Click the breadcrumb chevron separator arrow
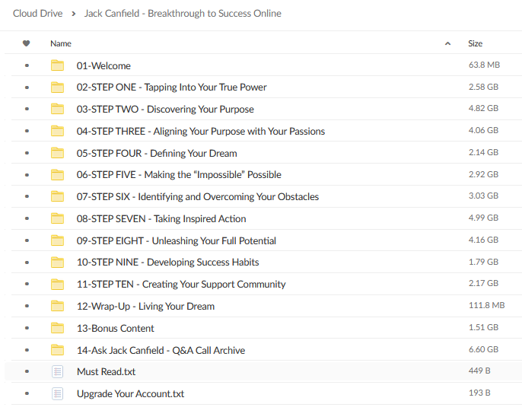The height and width of the screenshot is (420, 522). [74, 14]
